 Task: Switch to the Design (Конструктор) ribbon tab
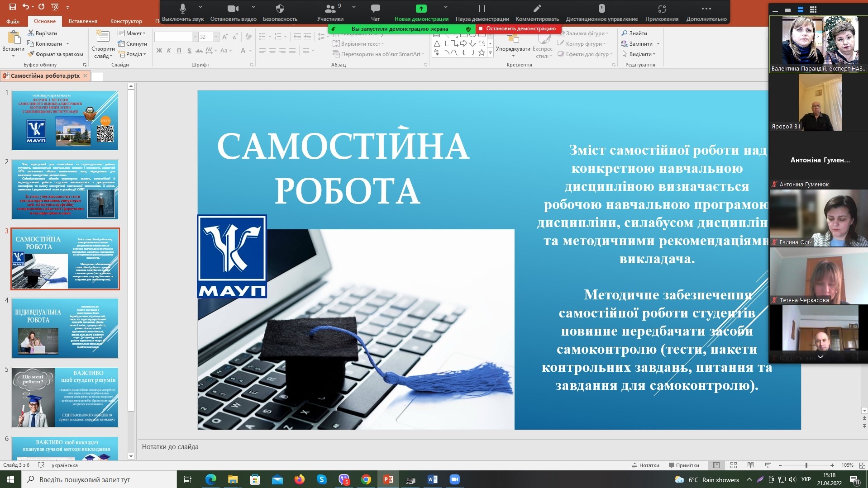(x=126, y=21)
